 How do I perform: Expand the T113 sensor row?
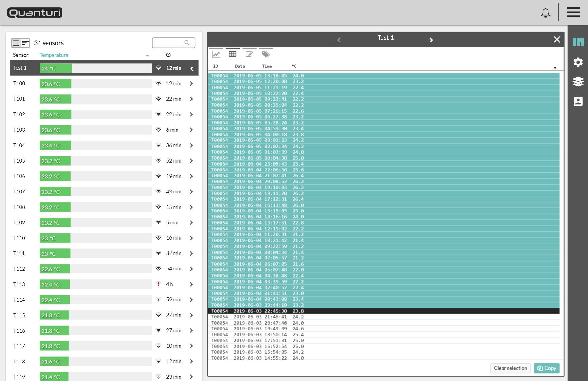pyautogui.click(x=191, y=284)
